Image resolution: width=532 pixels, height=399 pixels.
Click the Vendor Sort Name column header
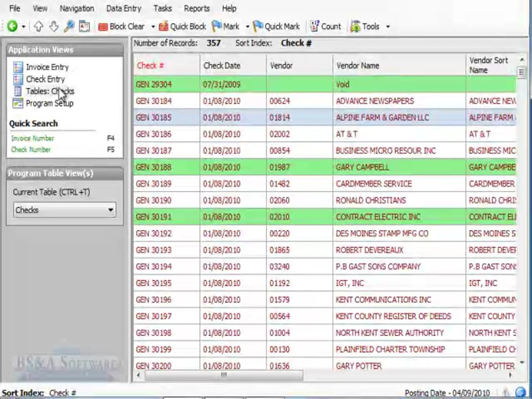pyautogui.click(x=492, y=65)
